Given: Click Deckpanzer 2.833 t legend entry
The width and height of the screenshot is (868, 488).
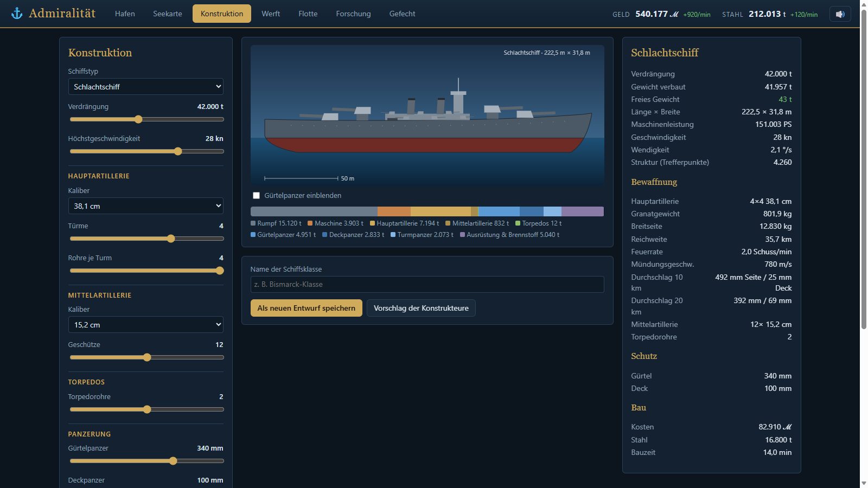Looking at the screenshot, I should tap(353, 235).
